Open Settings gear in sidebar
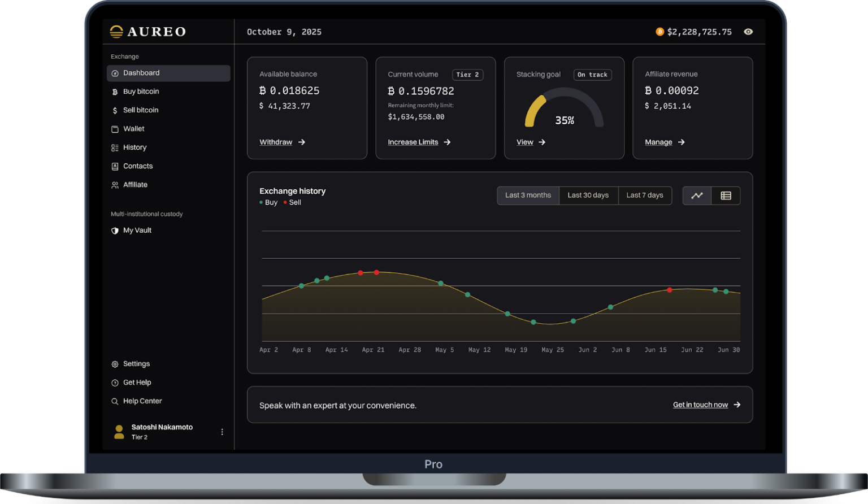Screen dimensions: 868x504 pyautogui.click(x=115, y=364)
